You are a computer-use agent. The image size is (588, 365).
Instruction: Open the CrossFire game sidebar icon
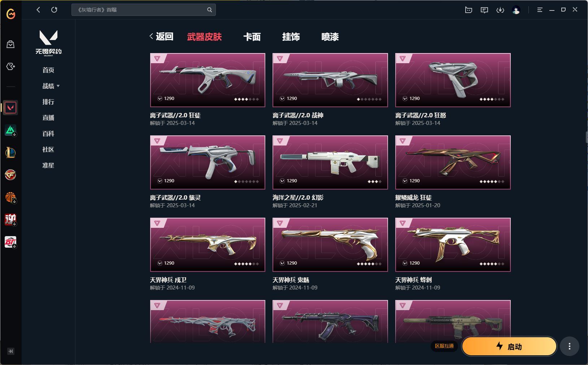point(10,175)
